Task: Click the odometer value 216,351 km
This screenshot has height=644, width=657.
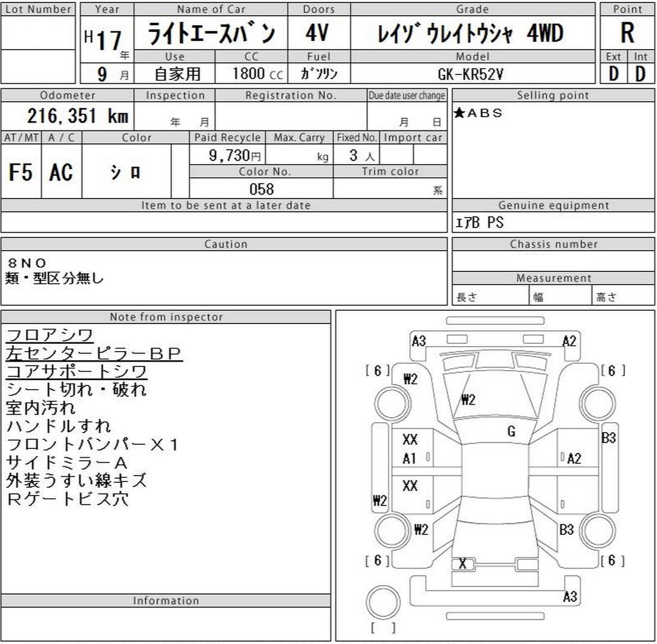Action: 78,116
